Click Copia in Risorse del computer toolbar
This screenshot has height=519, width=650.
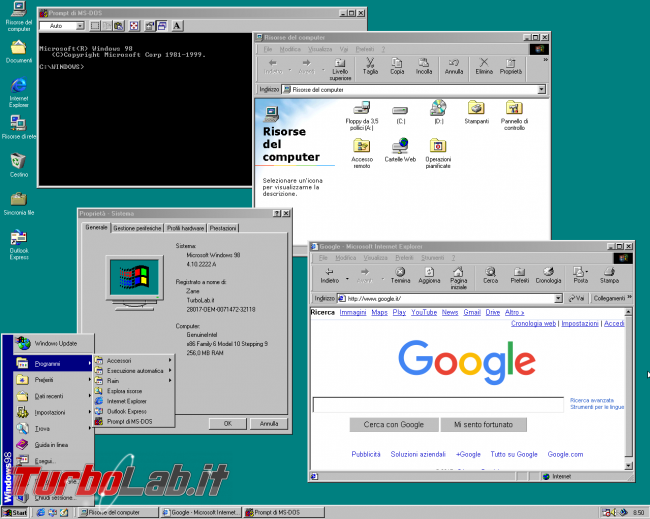point(397,66)
